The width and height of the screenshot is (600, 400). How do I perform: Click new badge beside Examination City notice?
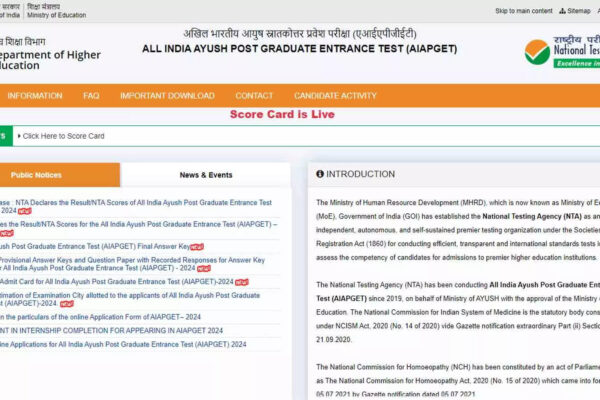(67, 304)
